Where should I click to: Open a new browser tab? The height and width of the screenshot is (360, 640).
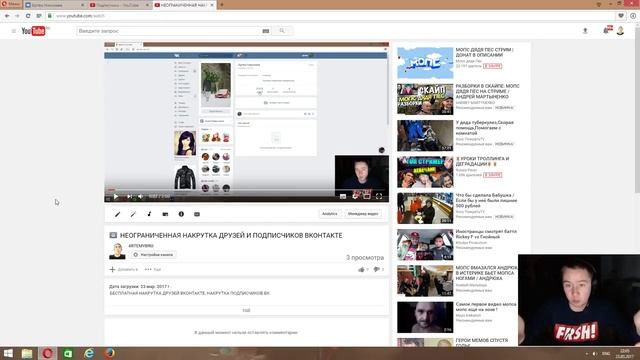tap(222, 5)
